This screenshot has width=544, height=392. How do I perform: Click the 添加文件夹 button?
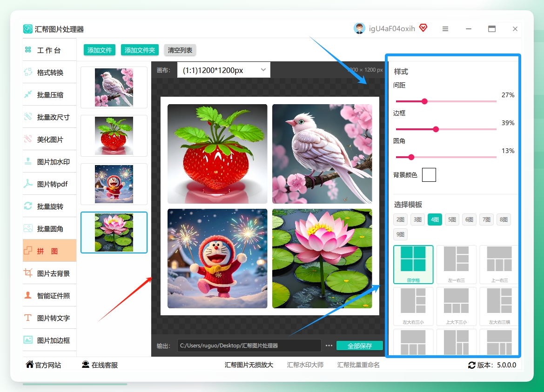(140, 50)
